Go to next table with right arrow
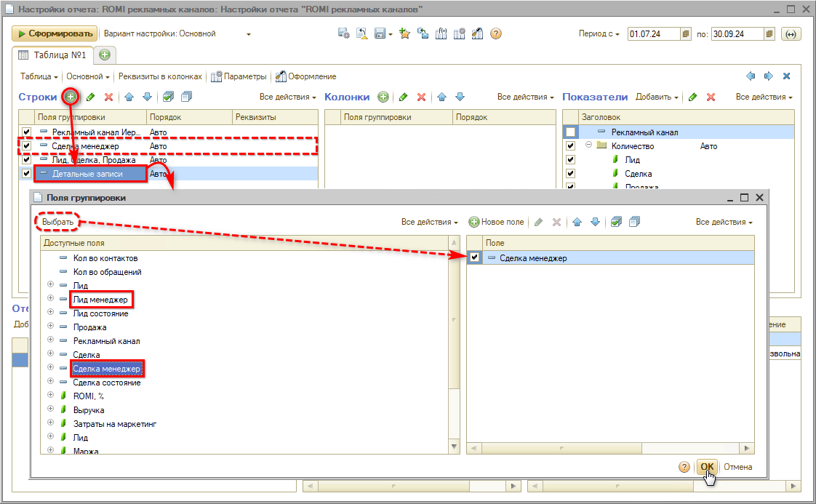The image size is (816, 504). 769,76
